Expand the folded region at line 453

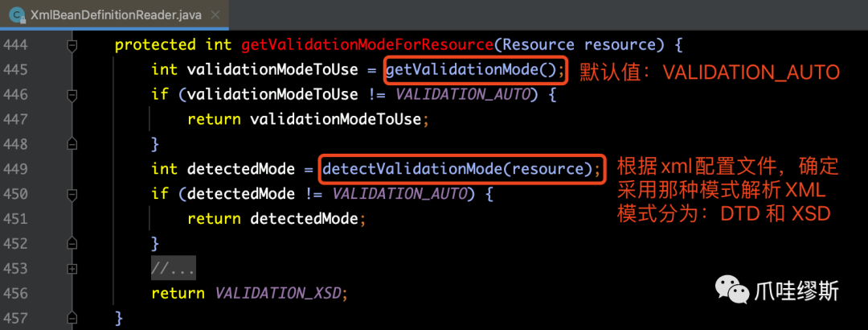coord(72,268)
